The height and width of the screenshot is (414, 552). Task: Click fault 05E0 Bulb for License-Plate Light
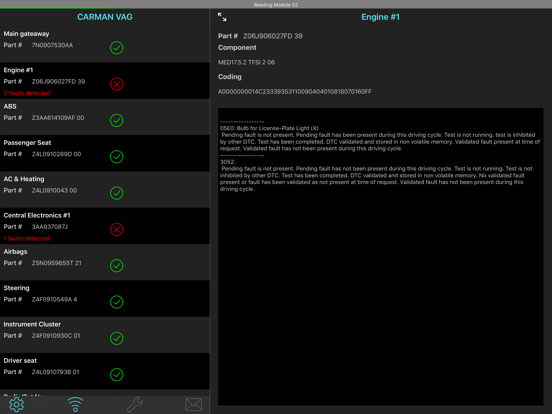(x=269, y=128)
